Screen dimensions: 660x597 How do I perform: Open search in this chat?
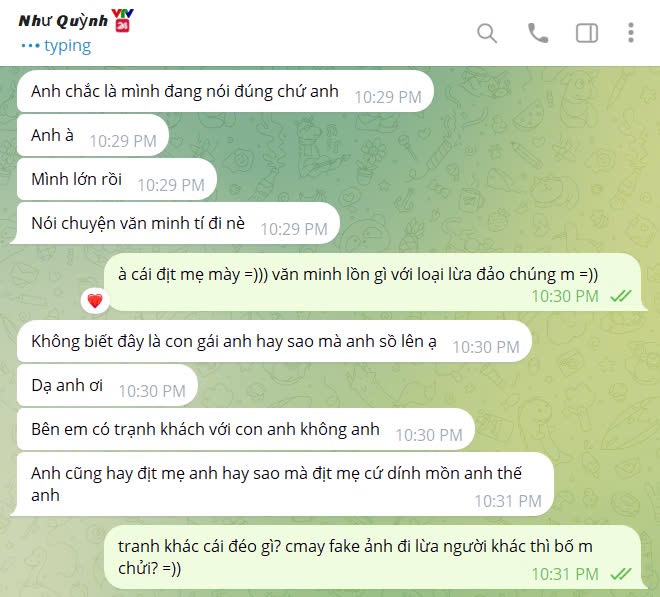click(487, 33)
